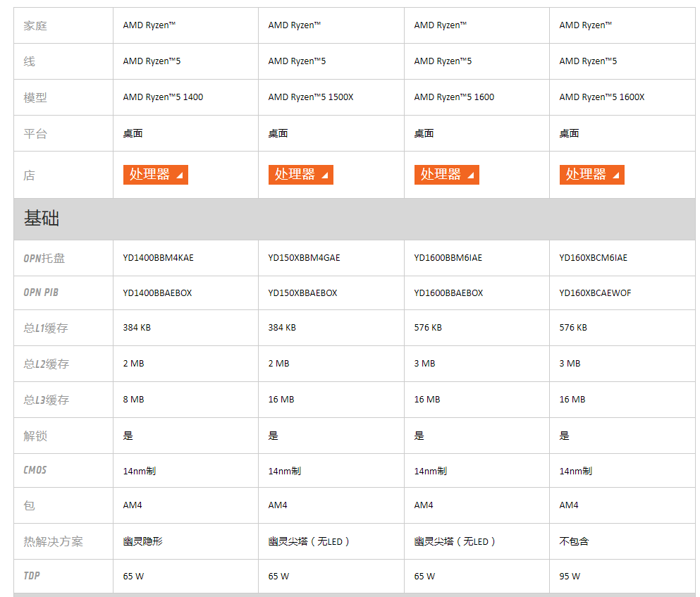The image size is (700, 597).
Task: Click the 解锁 row label
Action: [x=35, y=436]
